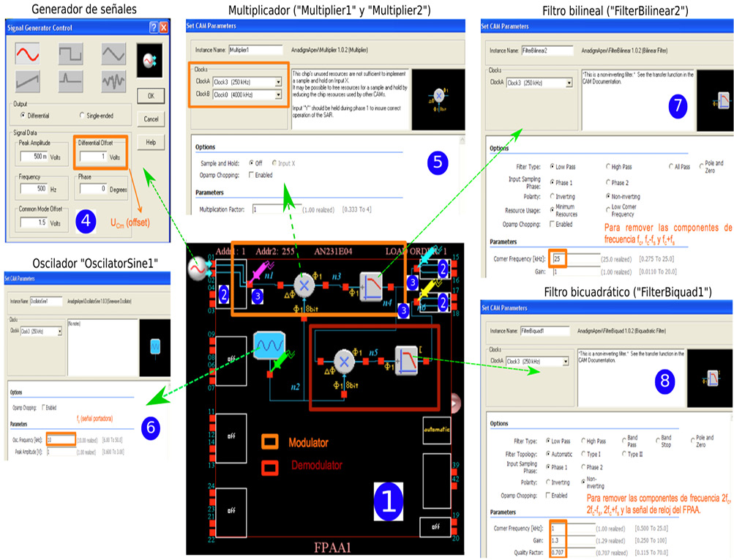Click the filter block inside the Demodulator box
Viewport: 734px width, 560px height.
click(x=406, y=359)
